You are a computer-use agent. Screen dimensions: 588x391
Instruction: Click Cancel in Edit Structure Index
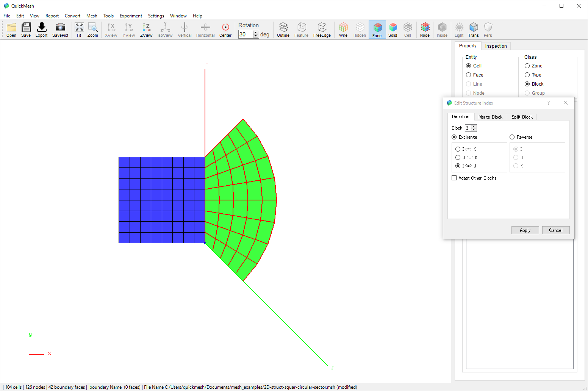(556, 230)
